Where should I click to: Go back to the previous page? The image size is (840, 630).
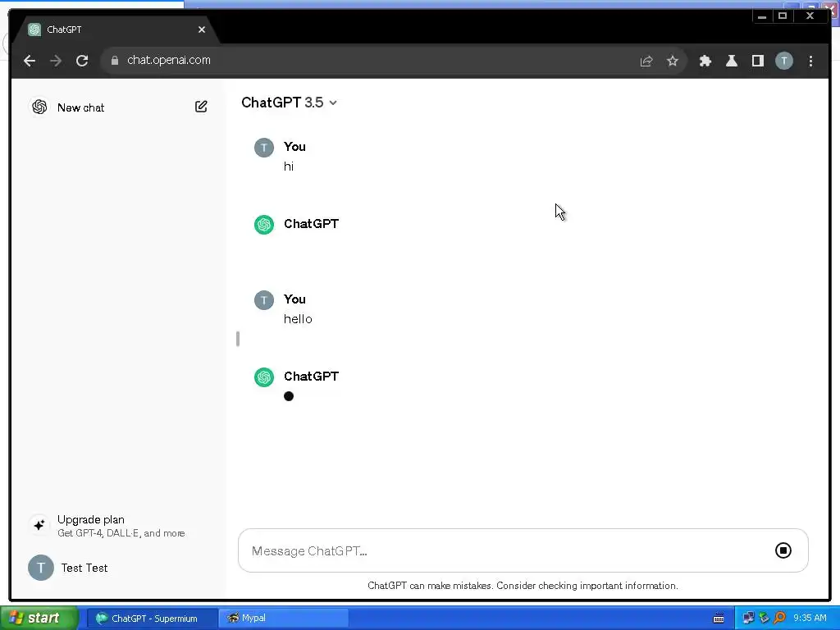(x=30, y=61)
